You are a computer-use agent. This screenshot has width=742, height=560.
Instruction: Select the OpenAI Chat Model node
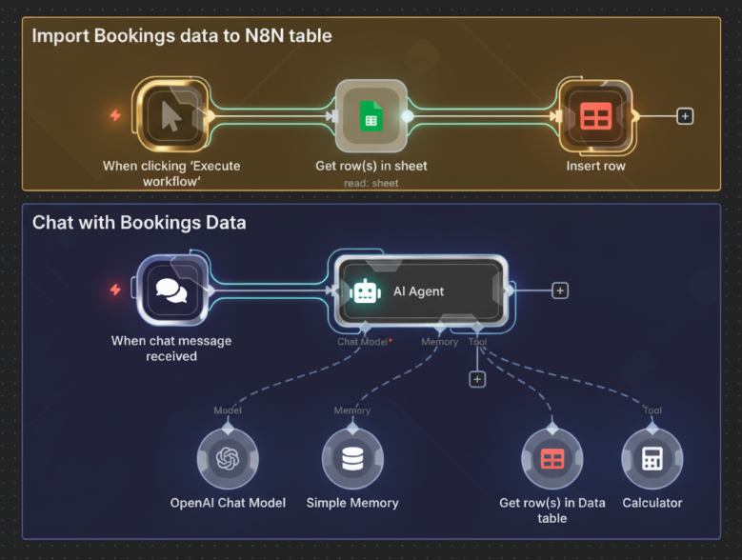point(228,459)
